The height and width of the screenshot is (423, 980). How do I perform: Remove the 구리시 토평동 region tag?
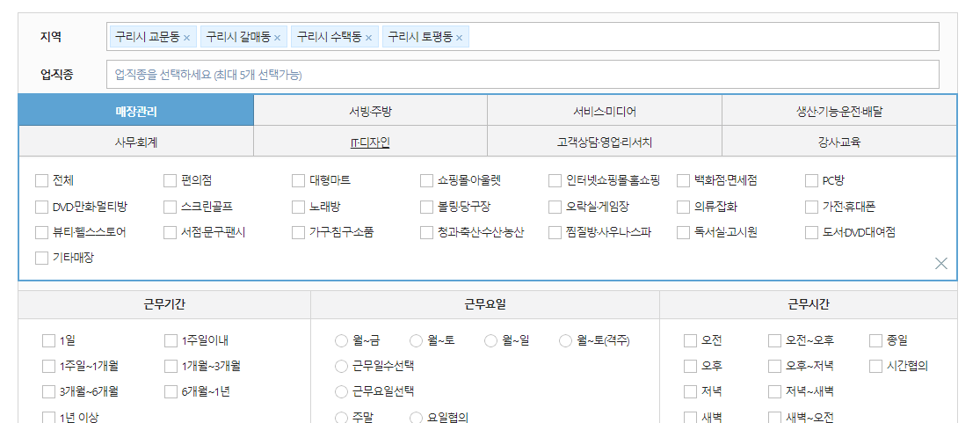[x=459, y=38]
